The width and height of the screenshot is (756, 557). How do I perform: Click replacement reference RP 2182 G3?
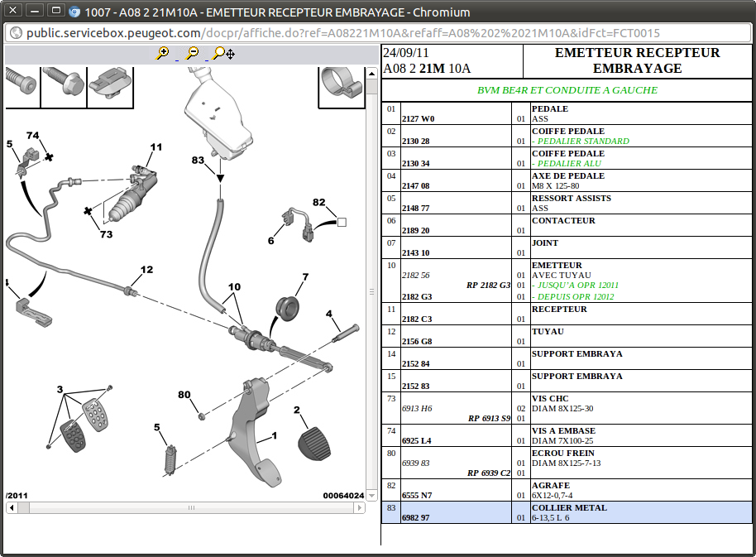pos(488,285)
